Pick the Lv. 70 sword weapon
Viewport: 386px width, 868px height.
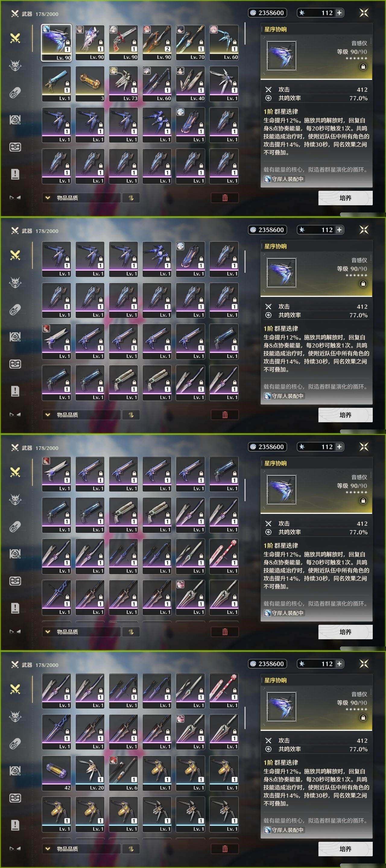click(191, 43)
